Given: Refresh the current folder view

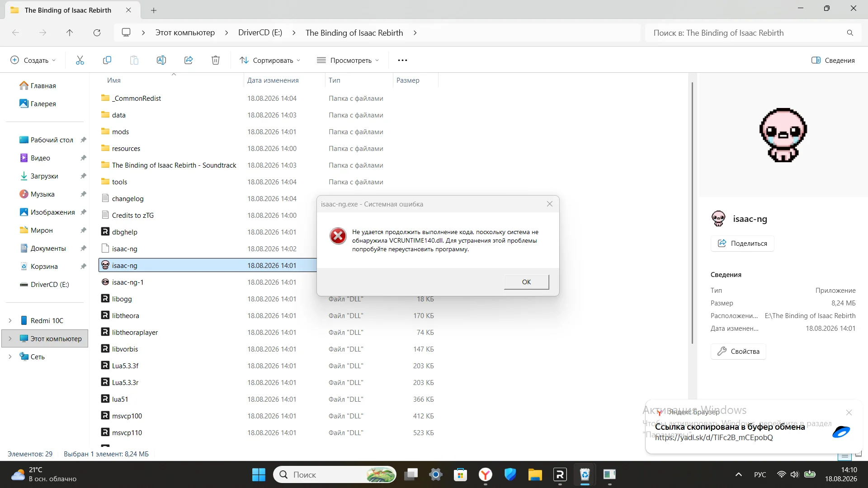Looking at the screenshot, I should click(x=97, y=33).
